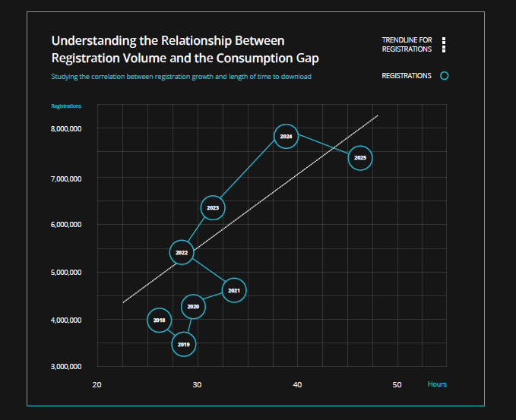This screenshot has width=516, height=420.
Task: Click the 2018 data point circle
Action: [x=159, y=321]
